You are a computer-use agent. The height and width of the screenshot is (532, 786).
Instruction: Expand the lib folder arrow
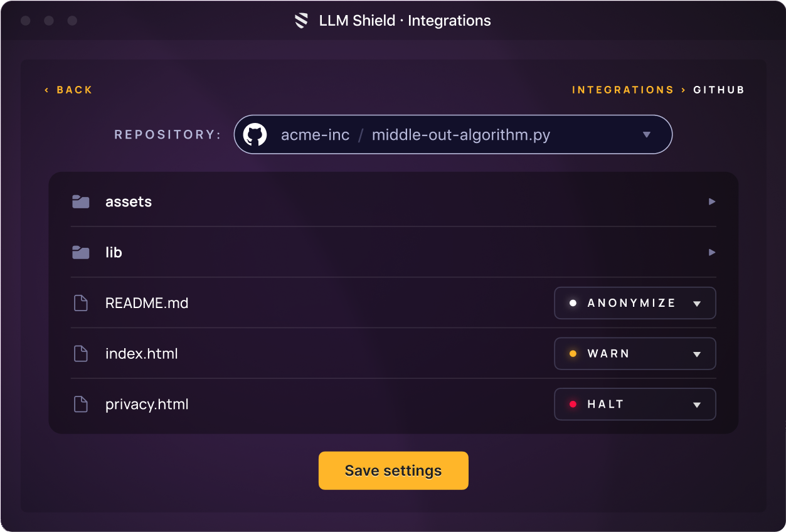click(712, 252)
